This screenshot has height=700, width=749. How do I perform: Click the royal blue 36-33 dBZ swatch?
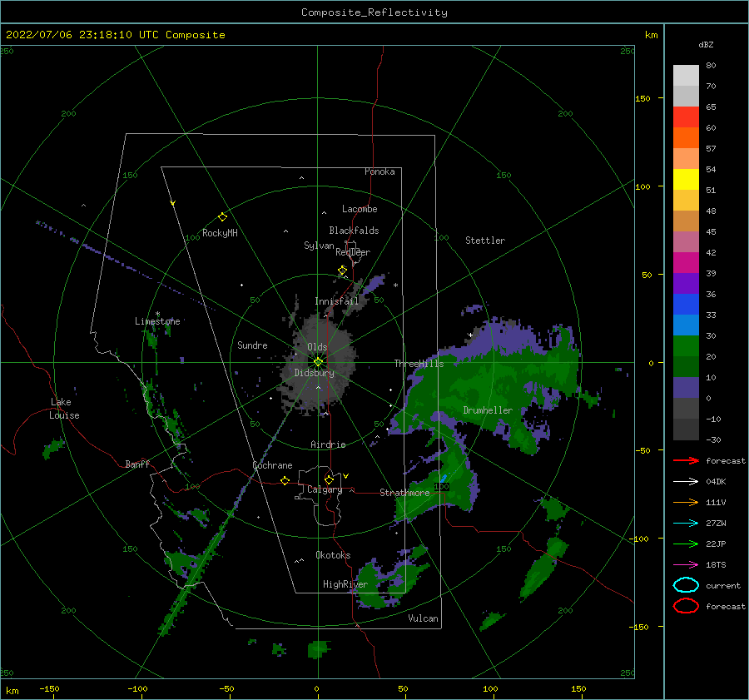click(x=686, y=305)
